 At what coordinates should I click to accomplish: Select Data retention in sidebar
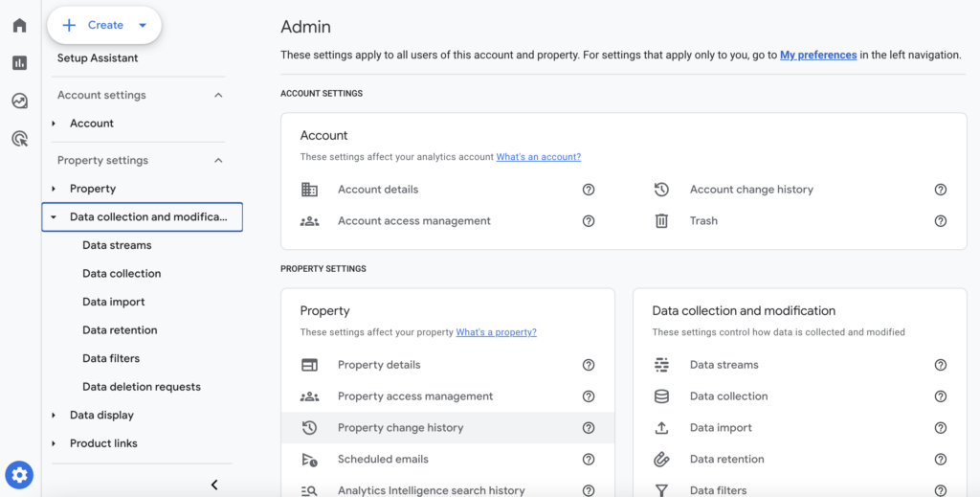tap(120, 330)
